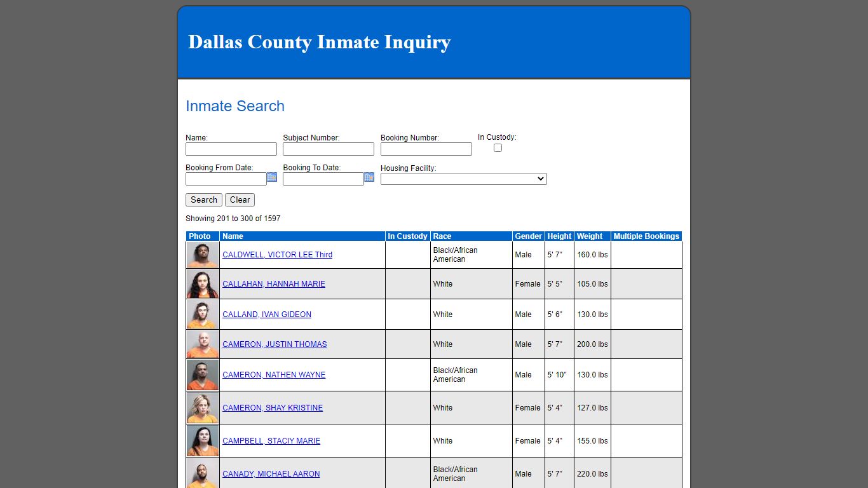Screen dimensions: 868x488
Task: Click the In Custody column header
Action: click(x=408, y=236)
